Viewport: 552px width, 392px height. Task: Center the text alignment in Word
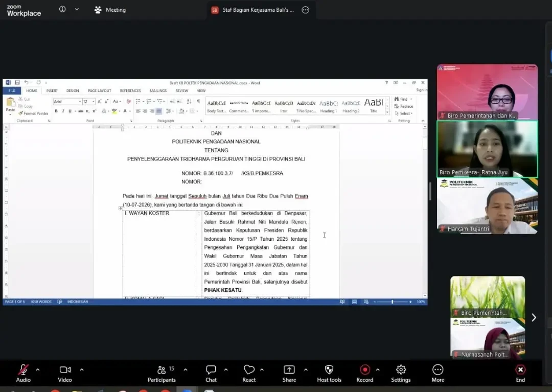click(x=145, y=111)
